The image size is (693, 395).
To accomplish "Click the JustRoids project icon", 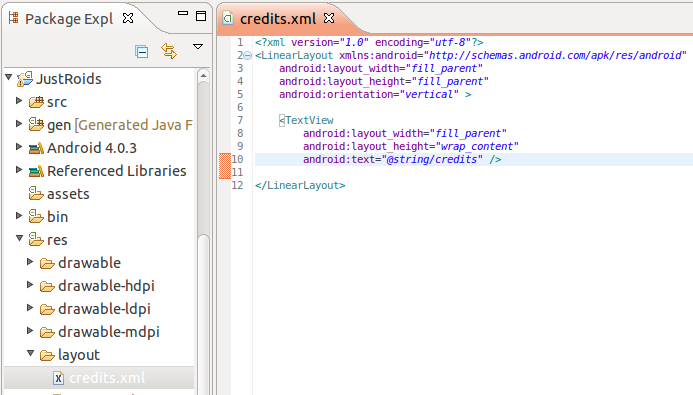I will pos(25,79).
